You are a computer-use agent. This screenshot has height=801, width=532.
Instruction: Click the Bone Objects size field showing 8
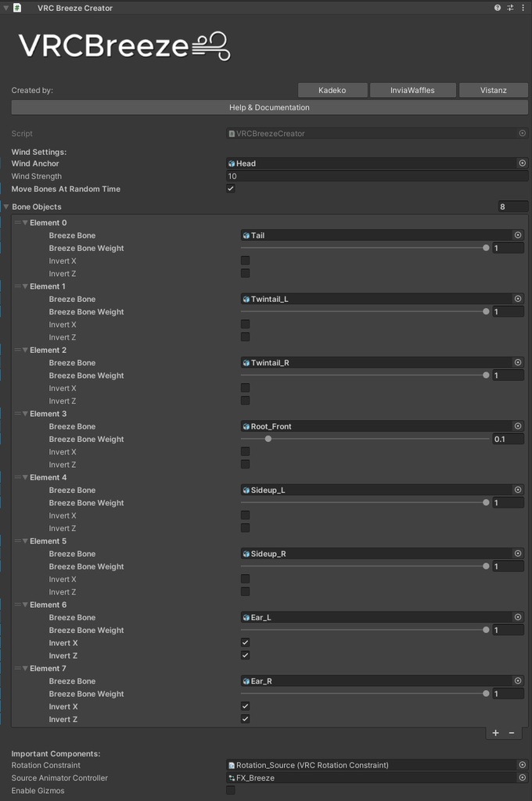[512, 207]
